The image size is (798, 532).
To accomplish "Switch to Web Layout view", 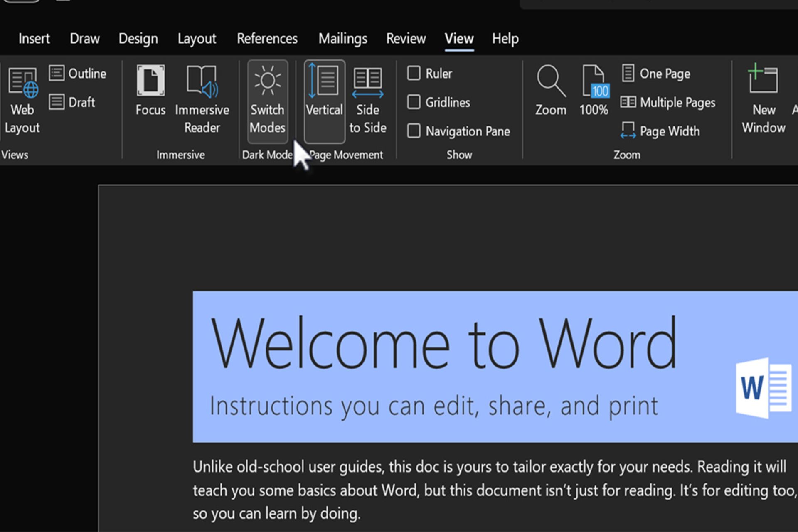I will pos(22,100).
